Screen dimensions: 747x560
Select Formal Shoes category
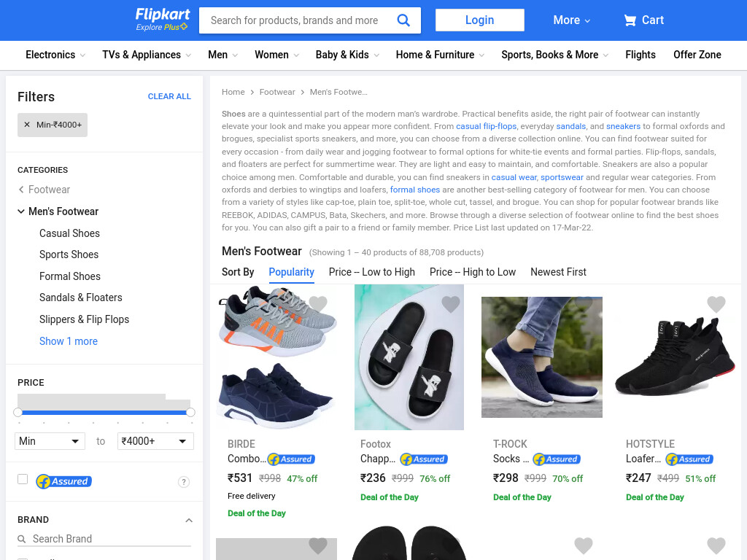(69, 276)
